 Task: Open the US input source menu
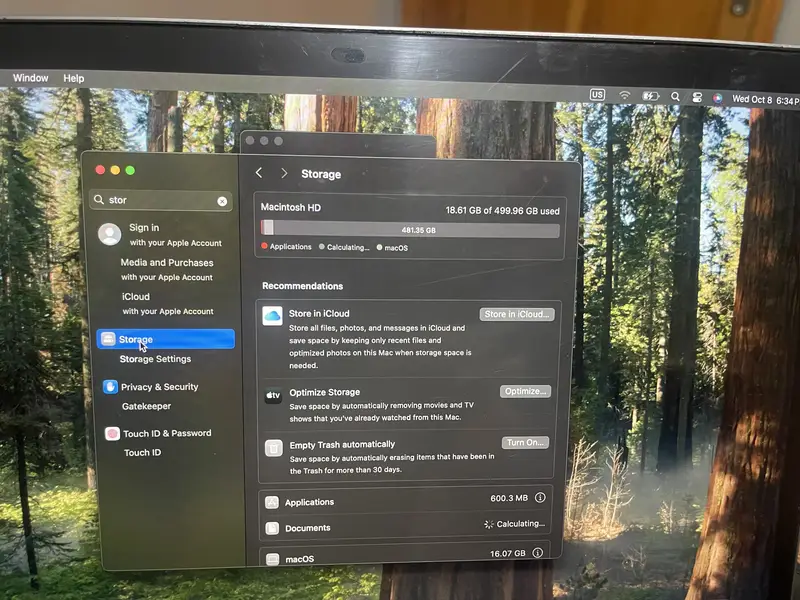(x=597, y=95)
